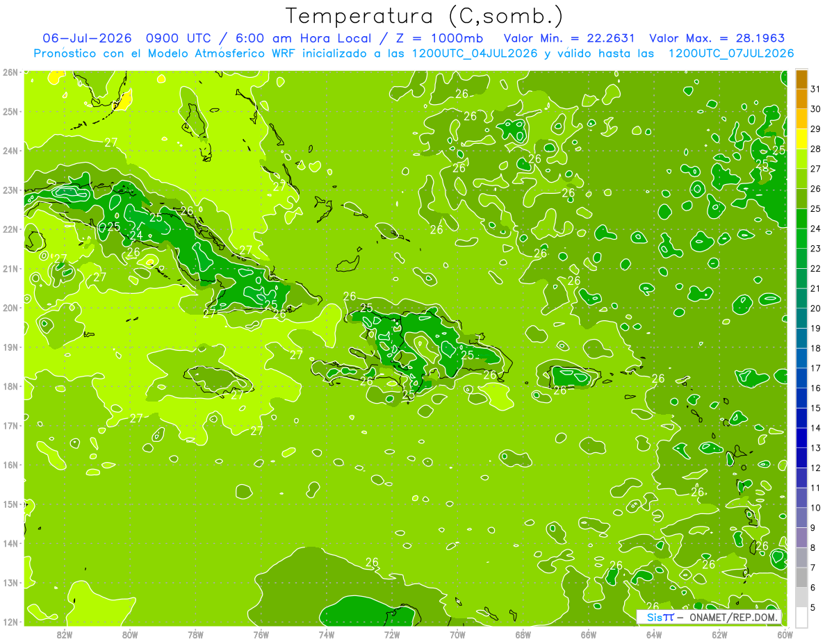Click 'Valor Max. = 28.1963' value
The width and height of the screenshot is (834, 644).
(717, 38)
